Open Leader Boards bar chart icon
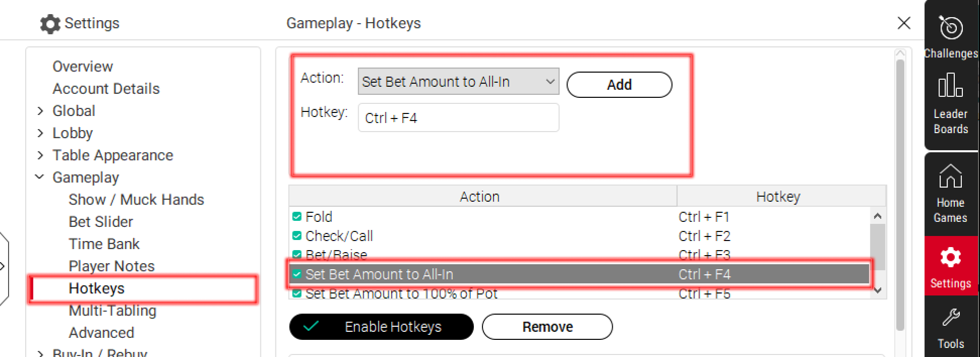 click(951, 85)
